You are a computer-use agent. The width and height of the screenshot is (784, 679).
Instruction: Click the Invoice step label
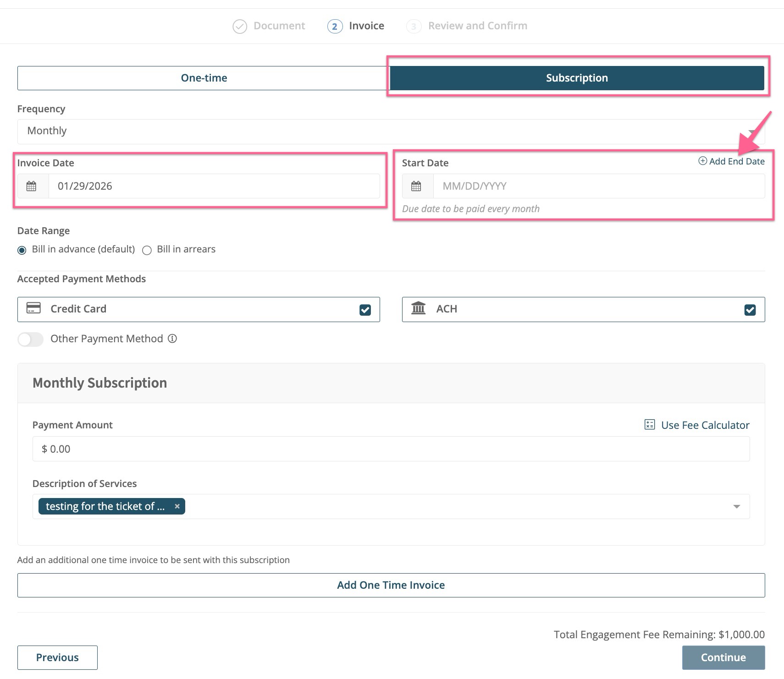click(366, 26)
